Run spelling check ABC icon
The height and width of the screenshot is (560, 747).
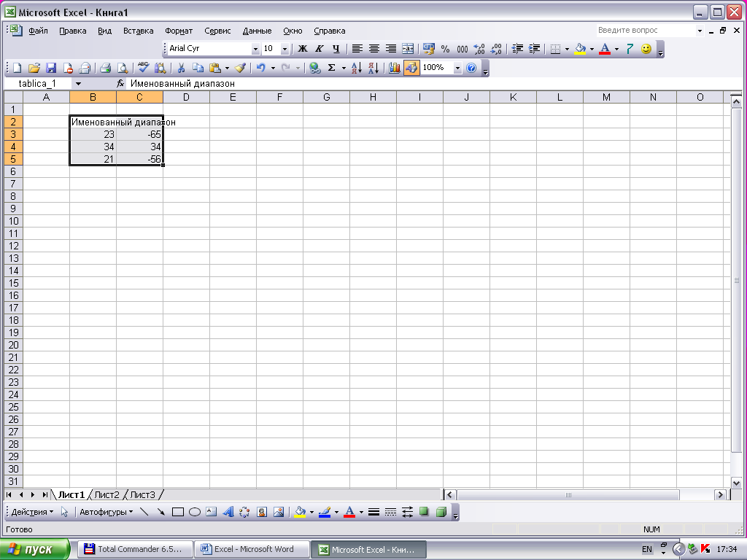click(144, 68)
